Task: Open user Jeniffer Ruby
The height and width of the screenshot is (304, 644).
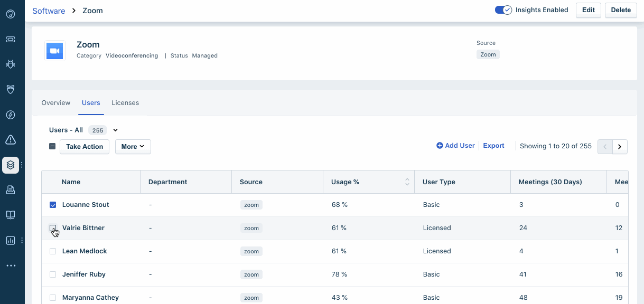Action: point(84,274)
